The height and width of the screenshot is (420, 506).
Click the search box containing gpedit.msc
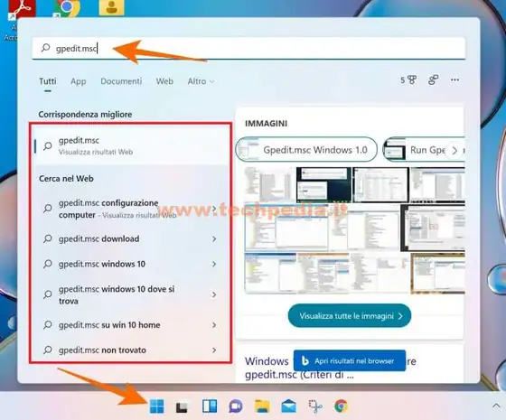tap(248, 48)
